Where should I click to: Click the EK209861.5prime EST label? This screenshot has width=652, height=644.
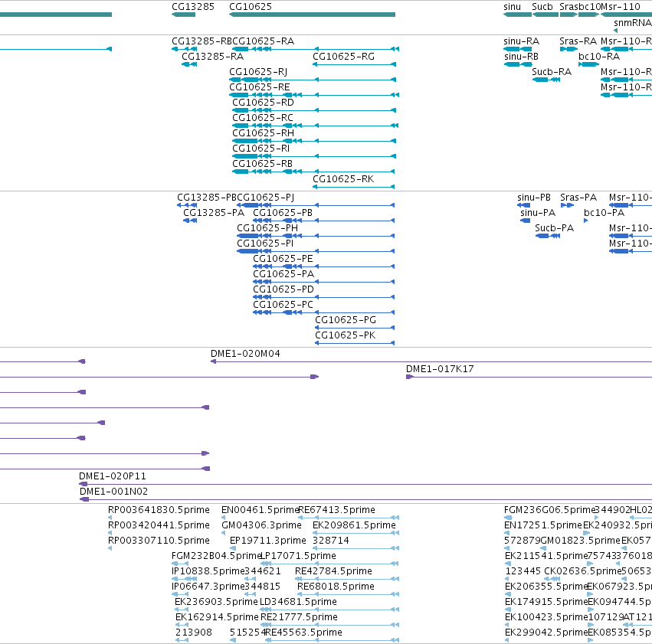pyautogui.click(x=354, y=525)
